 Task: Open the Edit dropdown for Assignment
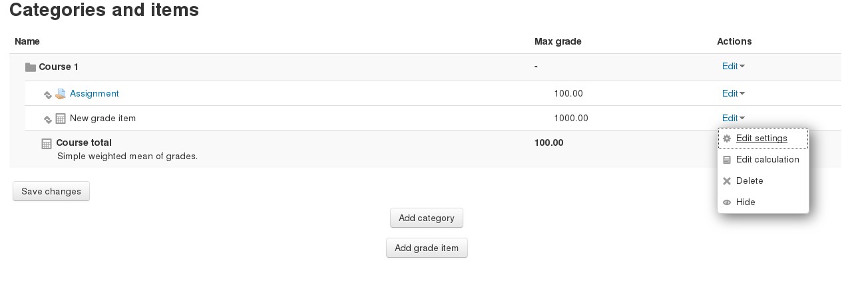click(734, 93)
